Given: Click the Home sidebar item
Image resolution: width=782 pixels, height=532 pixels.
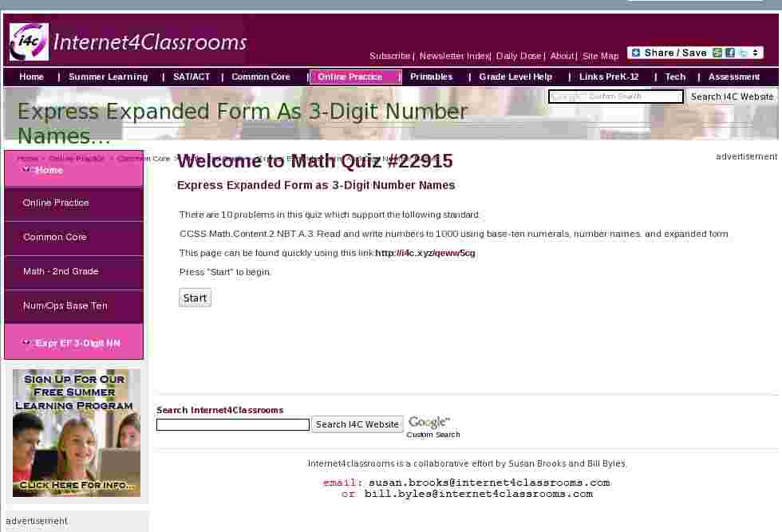Looking at the screenshot, I should point(73,170).
